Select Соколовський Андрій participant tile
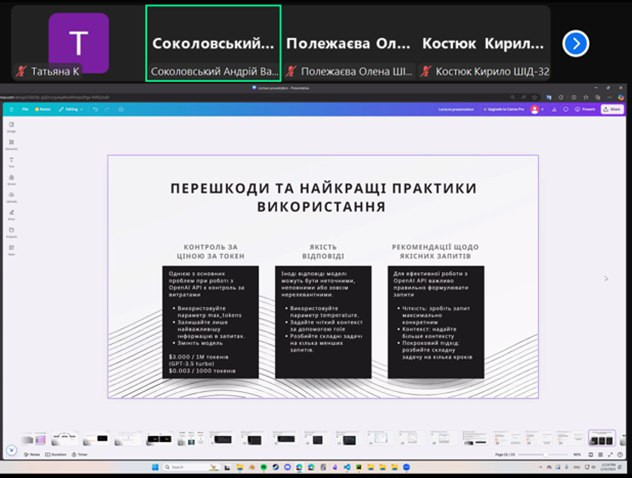Screen dimensions: 632x478 pyautogui.click(x=213, y=44)
